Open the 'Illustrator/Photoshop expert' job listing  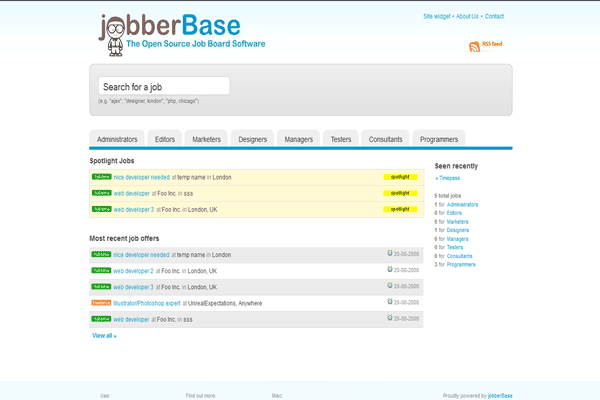pyautogui.click(x=146, y=303)
